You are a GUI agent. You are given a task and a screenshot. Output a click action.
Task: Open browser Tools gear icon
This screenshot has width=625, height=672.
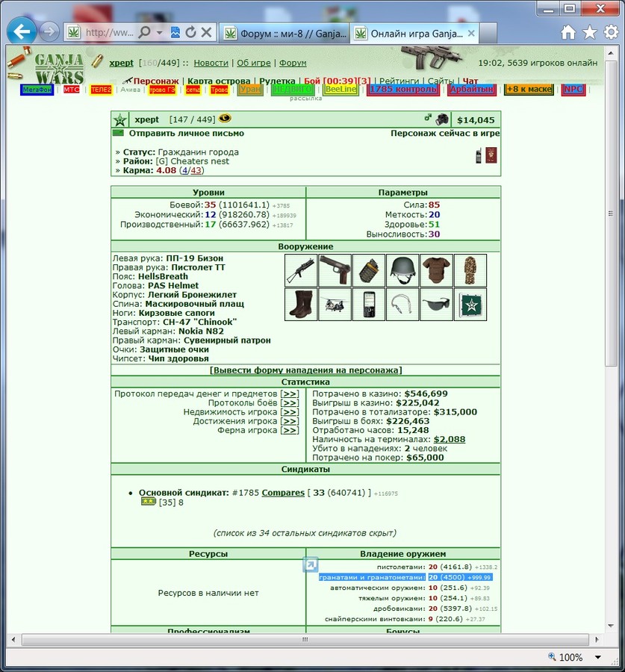[611, 32]
